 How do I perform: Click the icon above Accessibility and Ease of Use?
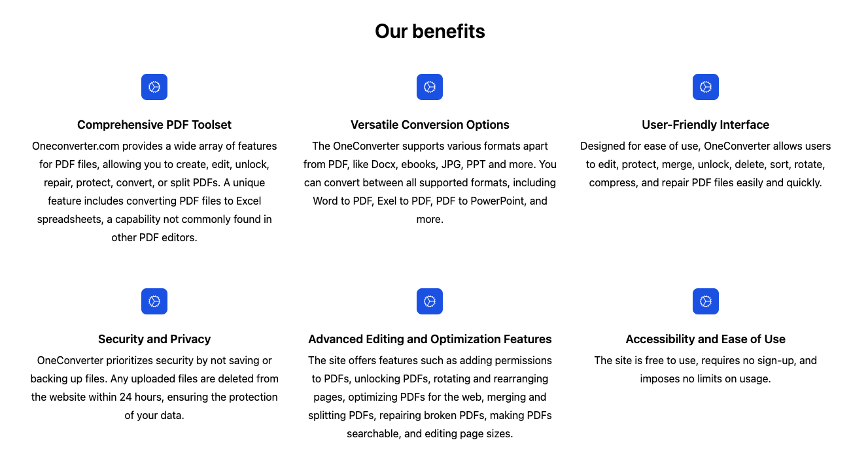click(x=706, y=301)
